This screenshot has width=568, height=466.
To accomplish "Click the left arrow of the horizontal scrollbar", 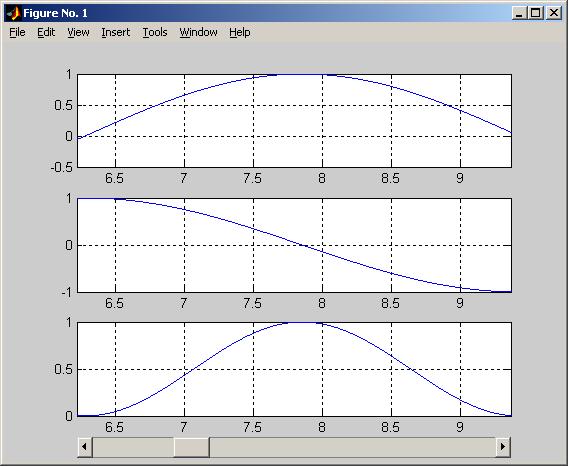I will (85, 447).
